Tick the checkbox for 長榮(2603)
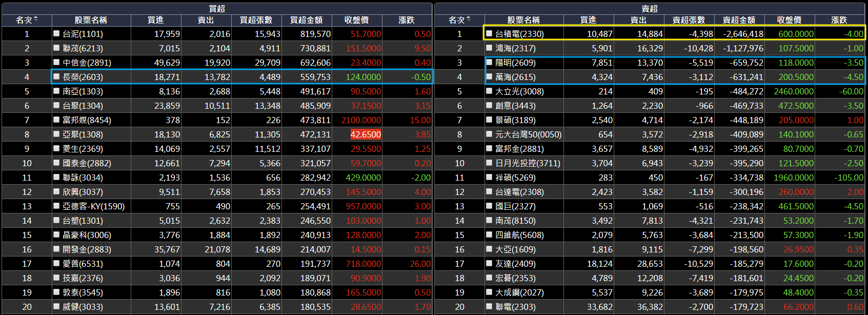The width and height of the screenshot is (868, 315). pyautogui.click(x=56, y=76)
